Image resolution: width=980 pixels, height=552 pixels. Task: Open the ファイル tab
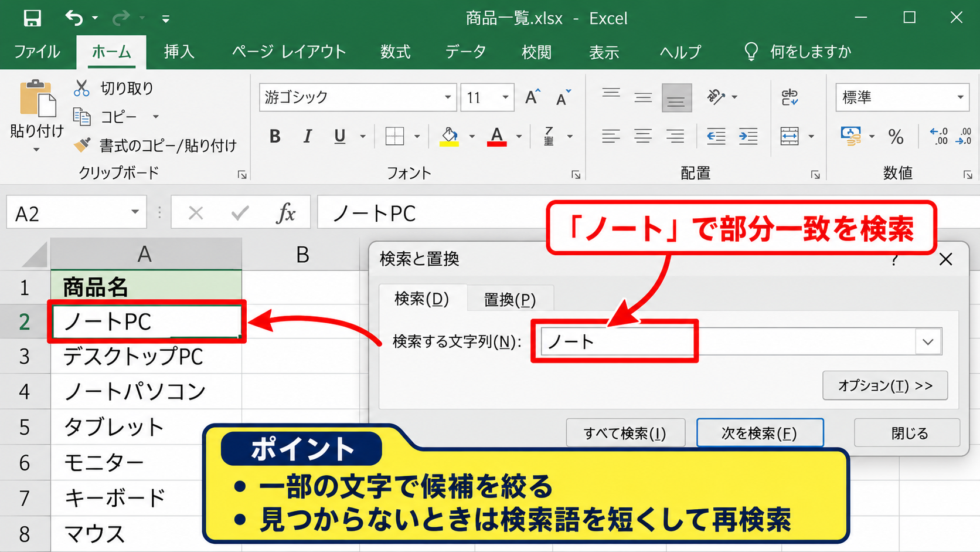tap(37, 52)
